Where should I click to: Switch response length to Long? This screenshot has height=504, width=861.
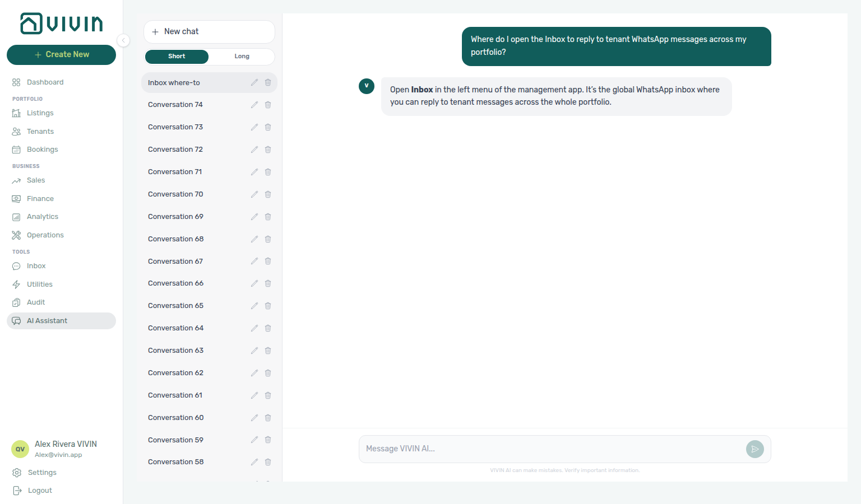tap(242, 57)
